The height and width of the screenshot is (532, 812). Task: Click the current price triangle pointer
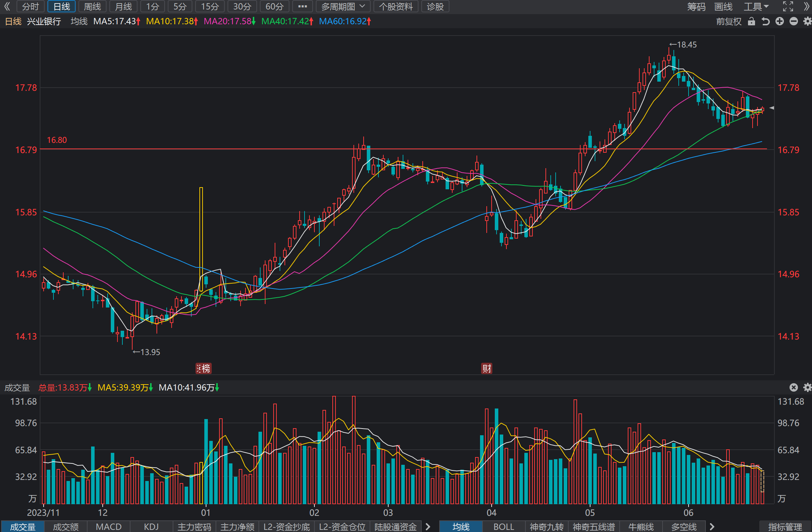click(x=772, y=108)
